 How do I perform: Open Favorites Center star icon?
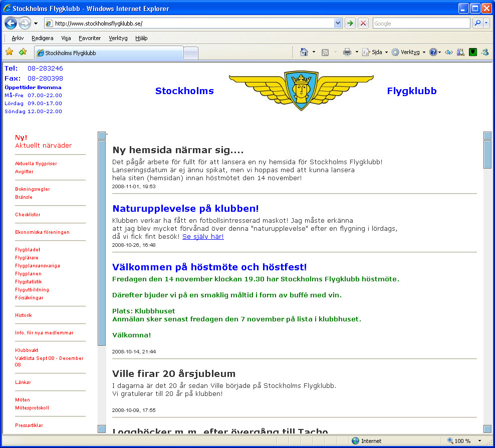coord(10,52)
